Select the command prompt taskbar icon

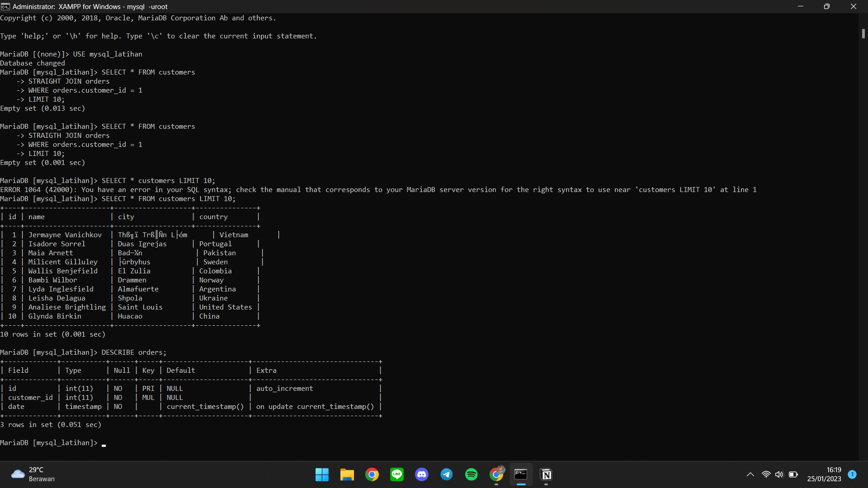pos(521,474)
